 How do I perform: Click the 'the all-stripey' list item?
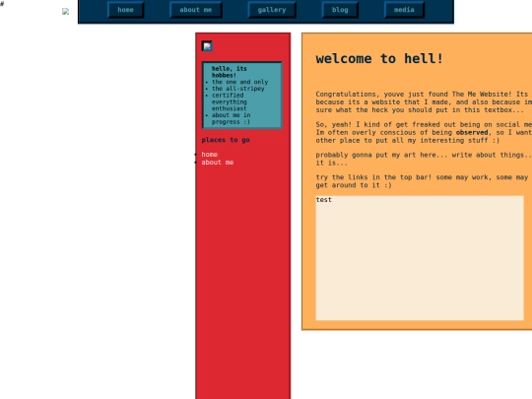tap(237, 89)
